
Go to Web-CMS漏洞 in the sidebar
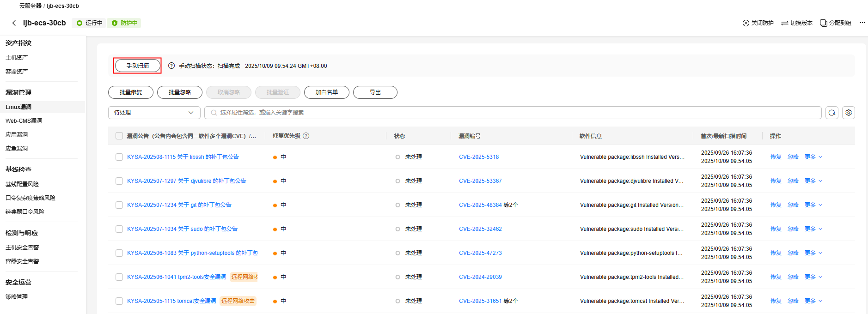24,121
